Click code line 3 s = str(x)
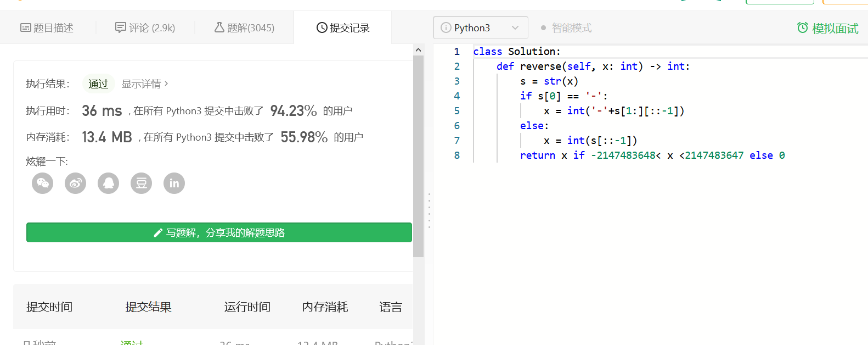This screenshot has height=345, width=868. point(549,81)
